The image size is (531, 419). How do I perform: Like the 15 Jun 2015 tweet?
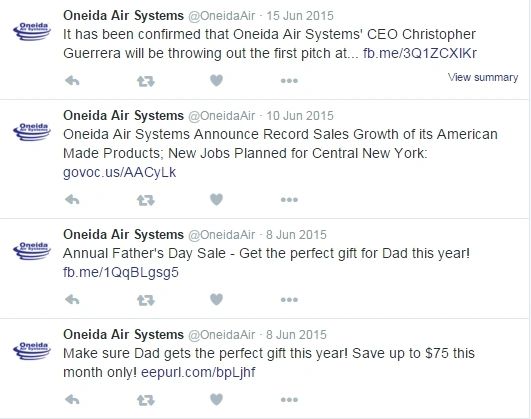tap(216, 80)
